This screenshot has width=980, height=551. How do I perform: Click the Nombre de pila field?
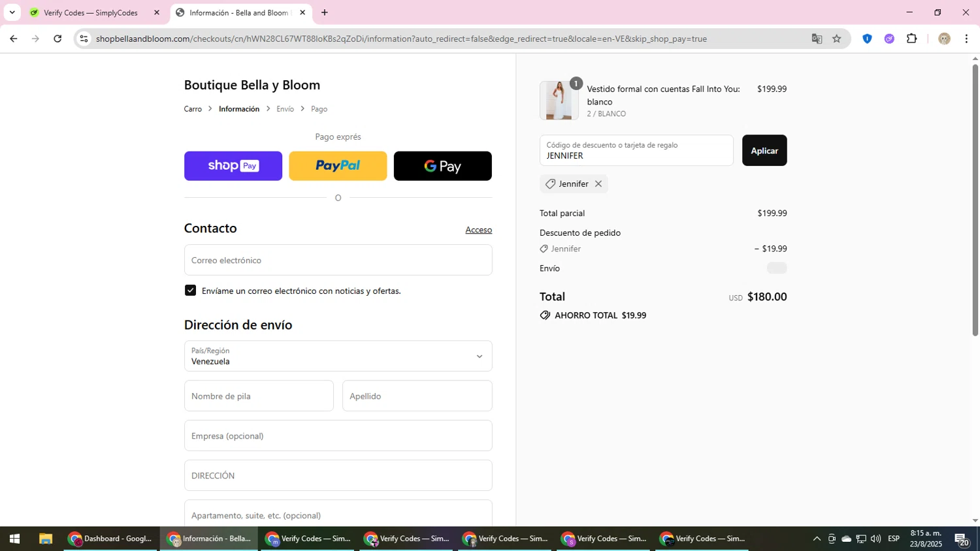point(259,396)
